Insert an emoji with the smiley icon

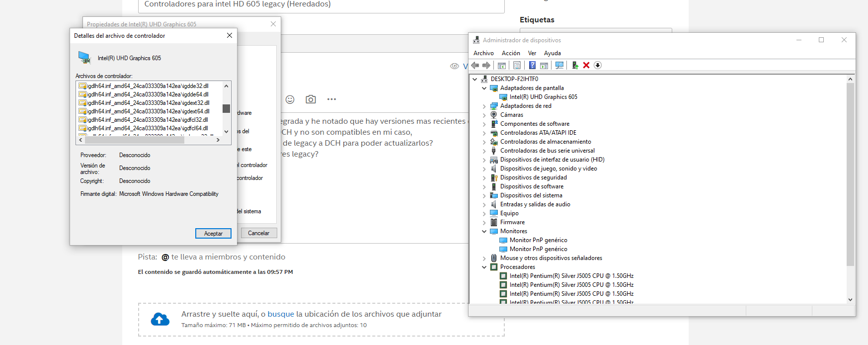click(290, 99)
